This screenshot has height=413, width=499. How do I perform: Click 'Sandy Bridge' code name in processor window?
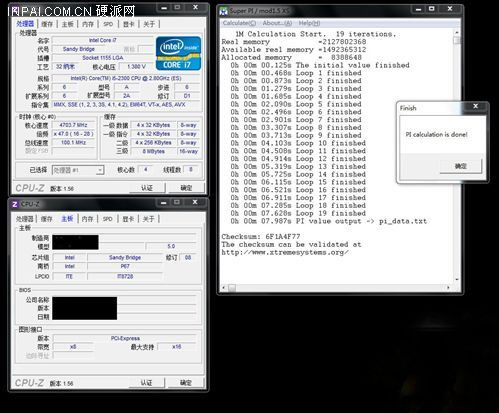pyautogui.click(x=79, y=49)
